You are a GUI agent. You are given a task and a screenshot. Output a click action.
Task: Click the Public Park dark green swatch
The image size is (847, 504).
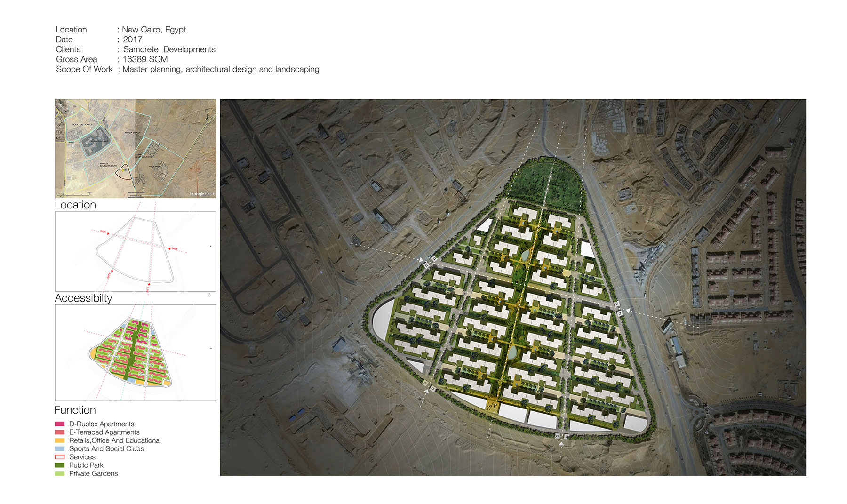[x=59, y=465]
